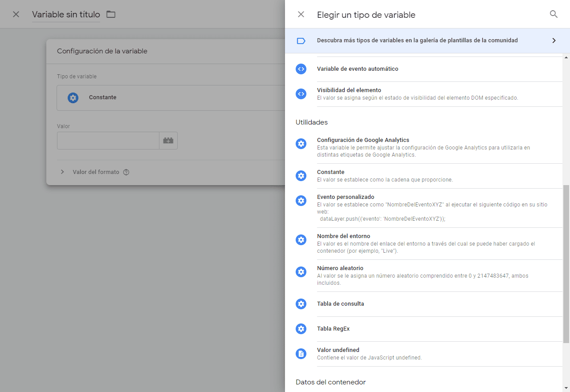Rename the variable by clicking Variable sin título
The image size is (570, 392).
65,14
